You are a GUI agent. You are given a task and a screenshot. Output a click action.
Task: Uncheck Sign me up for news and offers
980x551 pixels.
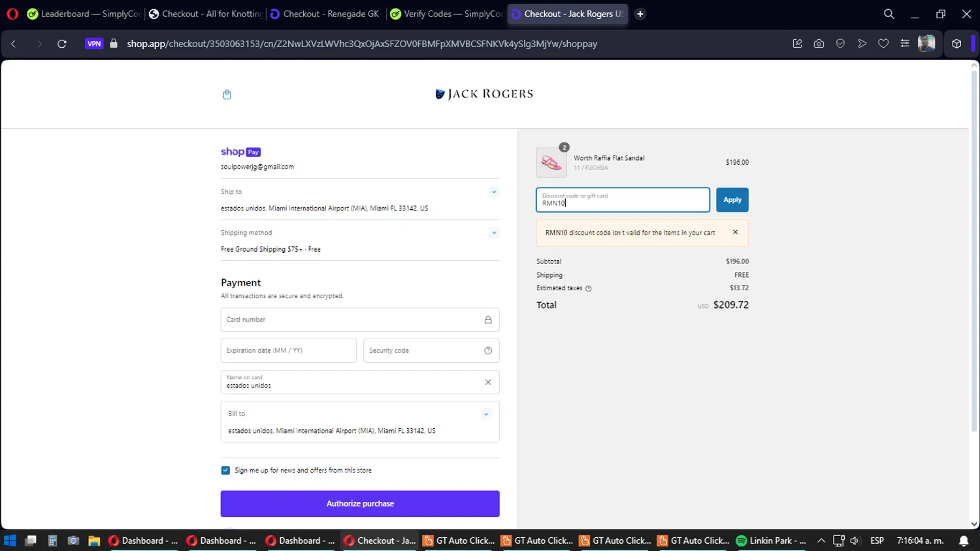click(x=225, y=470)
